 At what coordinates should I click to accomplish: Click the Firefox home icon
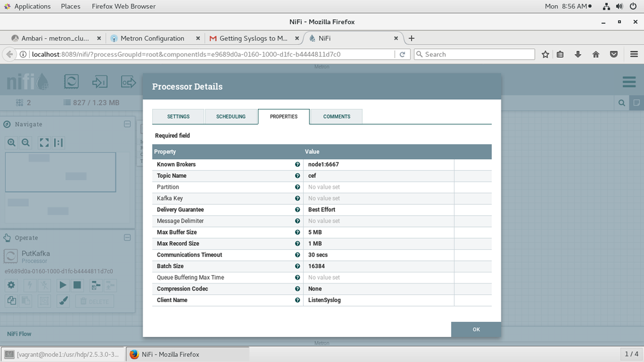[x=596, y=54]
